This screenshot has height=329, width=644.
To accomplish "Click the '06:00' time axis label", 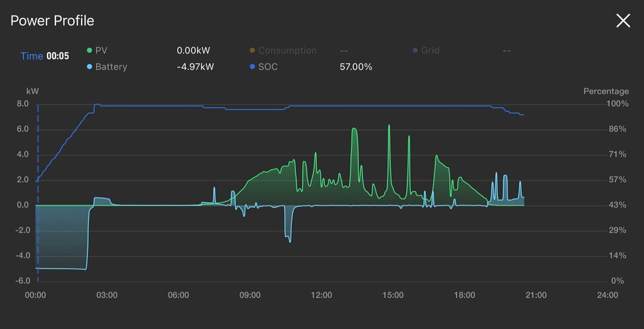I will 178,295.
